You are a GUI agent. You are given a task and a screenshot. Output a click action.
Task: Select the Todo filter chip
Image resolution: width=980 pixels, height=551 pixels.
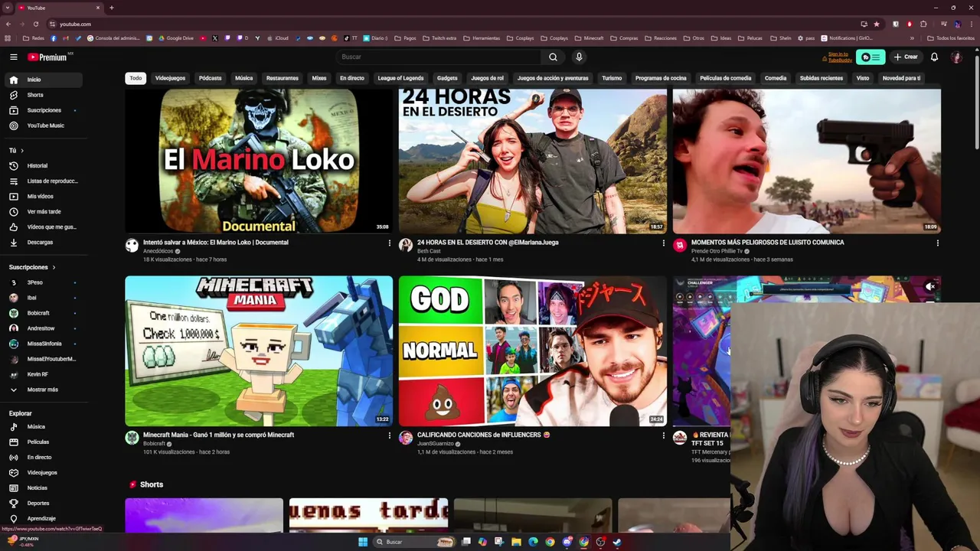click(136, 78)
